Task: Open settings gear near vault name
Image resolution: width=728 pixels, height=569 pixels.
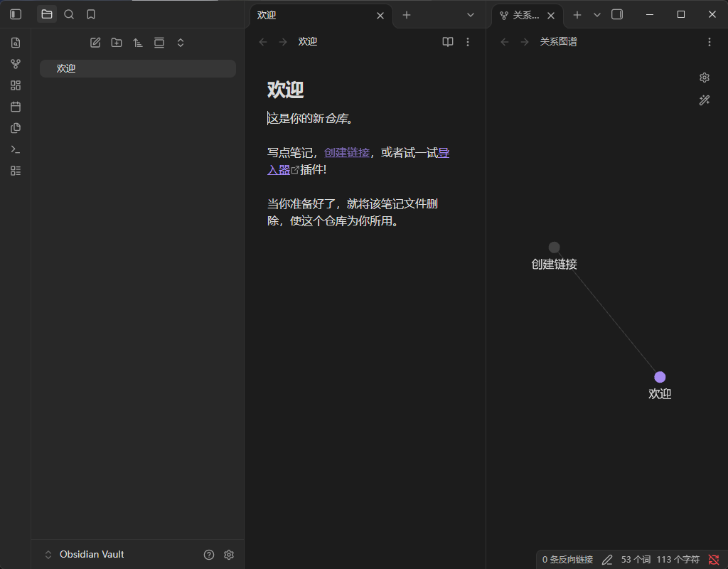Action: pos(229,555)
